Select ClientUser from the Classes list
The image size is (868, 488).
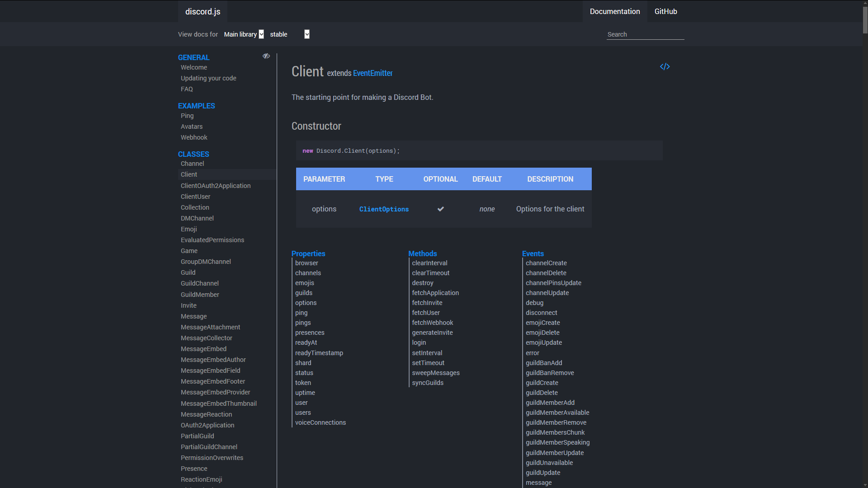(x=195, y=196)
